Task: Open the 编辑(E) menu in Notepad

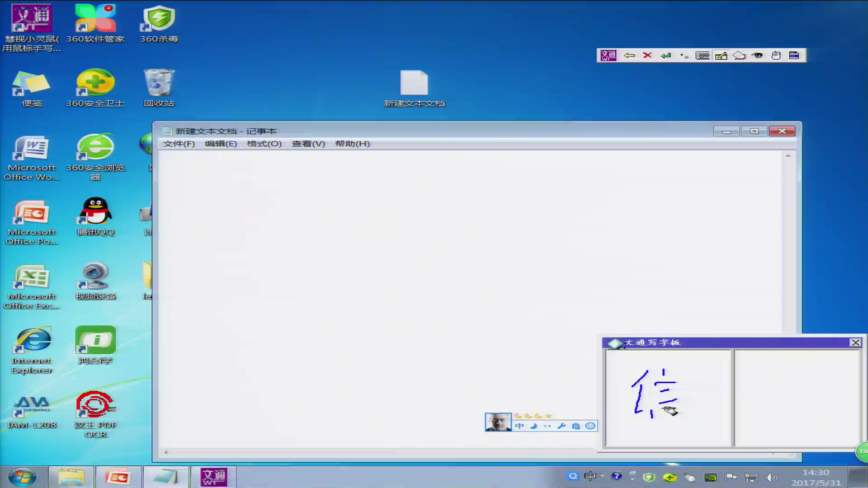Action: [221, 144]
